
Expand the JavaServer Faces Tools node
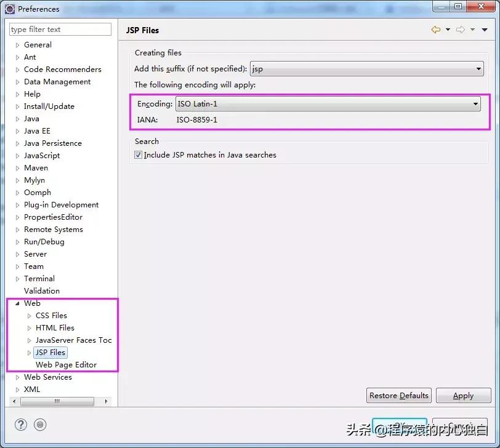tap(29, 340)
